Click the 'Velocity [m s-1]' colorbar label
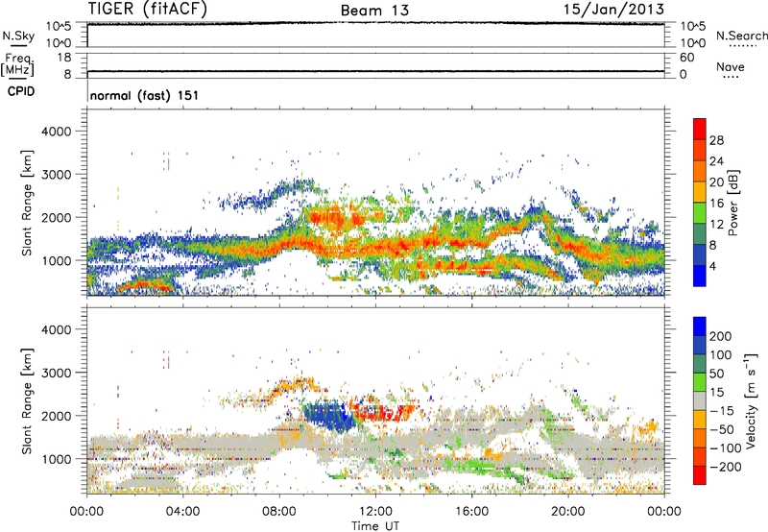Screen dimensions: 768x532 click(x=751, y=400)
